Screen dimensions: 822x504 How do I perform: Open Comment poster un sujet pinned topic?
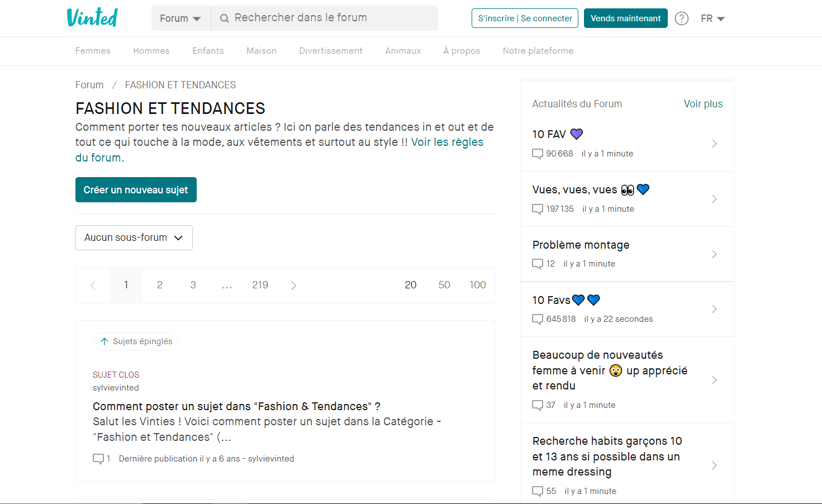(x=236, y=406)
